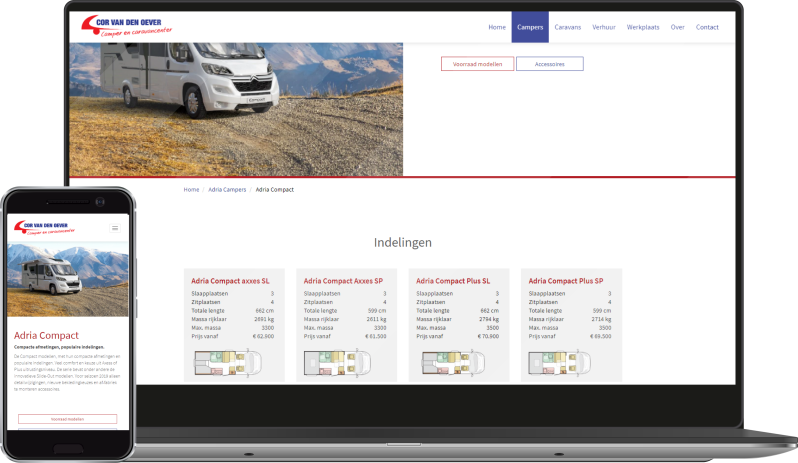
Task: Open the Caravans menu item
Action: pyautogui.click(x=567, y=27)
